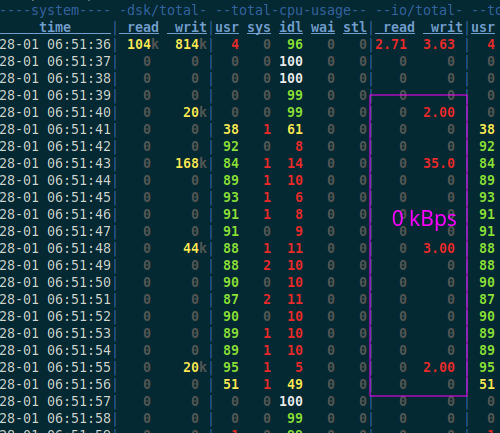500x433 pixels.
Task: Select 2.00 in the 06:51:55 row
Action: (x=439, y=367)
